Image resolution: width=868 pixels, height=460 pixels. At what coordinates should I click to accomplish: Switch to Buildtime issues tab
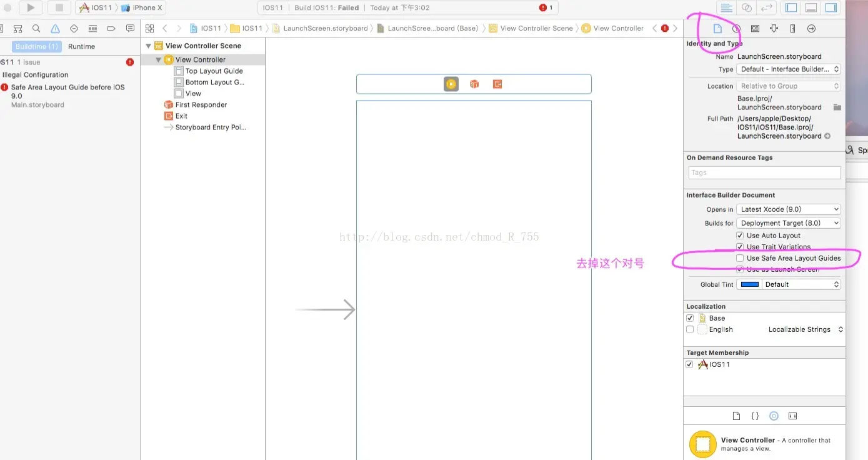[36, 46]
